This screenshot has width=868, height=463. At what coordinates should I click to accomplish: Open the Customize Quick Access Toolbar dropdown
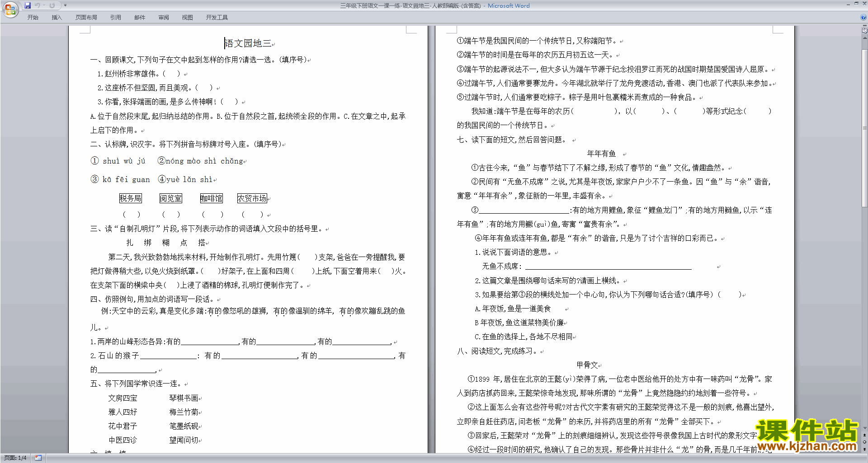(65, 5)
